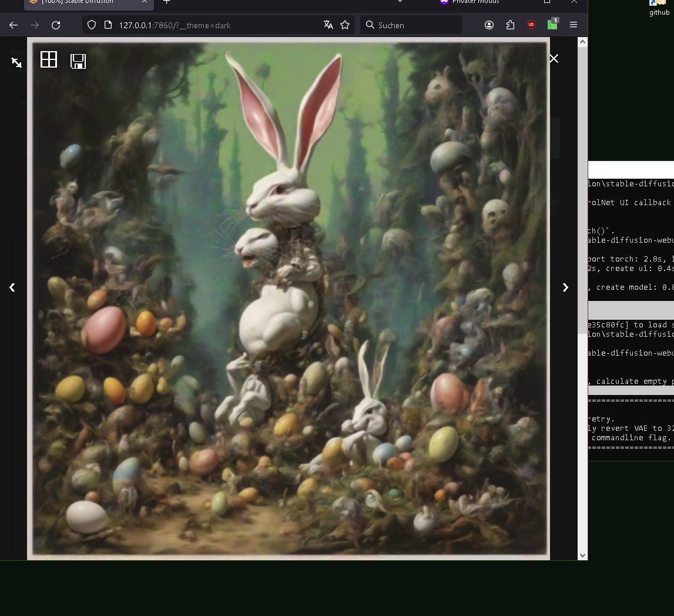Open the Firefox account icon
674x616 pixels.
(x=489, y=25)
